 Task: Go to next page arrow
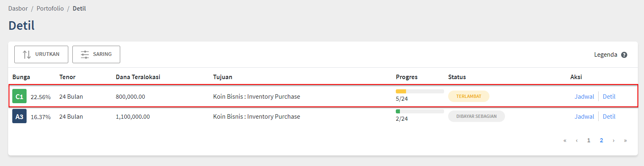(x=613, y=141)
